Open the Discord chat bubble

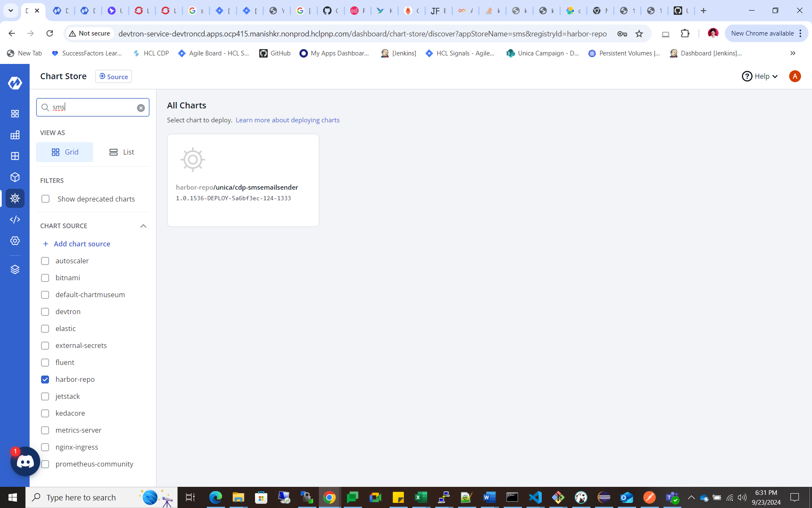click(x=25, y=461)
